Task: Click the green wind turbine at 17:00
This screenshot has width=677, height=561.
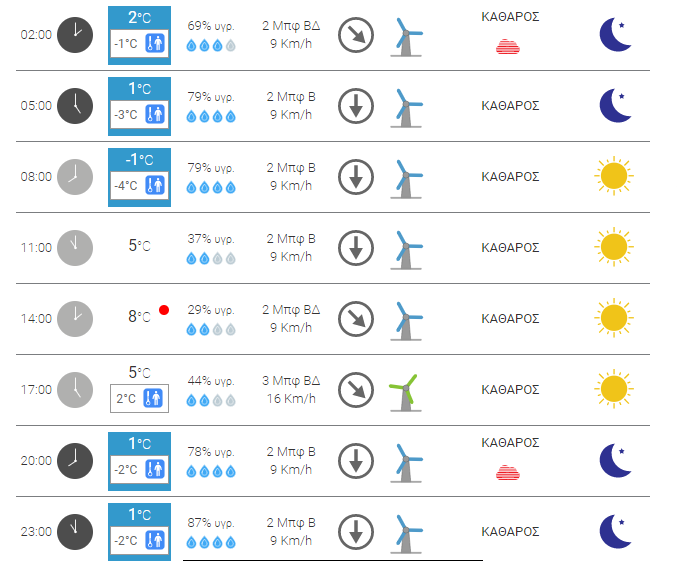Action: point(405,393)
